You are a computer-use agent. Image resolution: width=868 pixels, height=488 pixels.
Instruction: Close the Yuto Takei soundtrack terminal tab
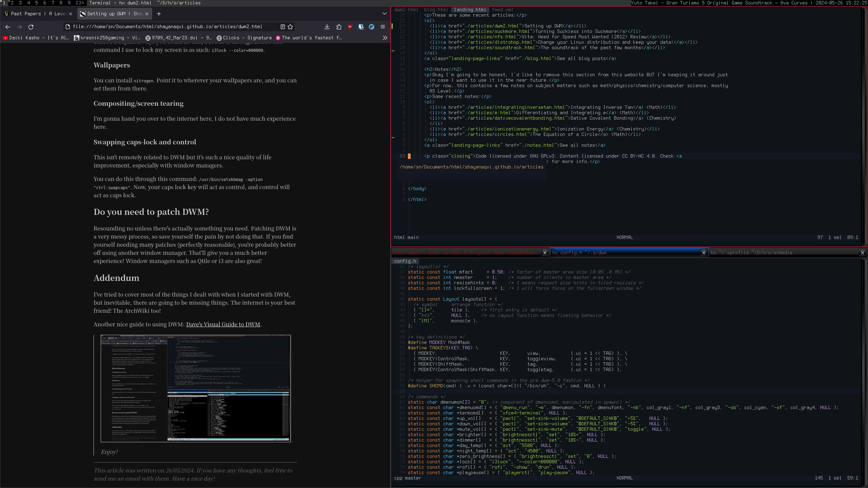click(545, 253)
